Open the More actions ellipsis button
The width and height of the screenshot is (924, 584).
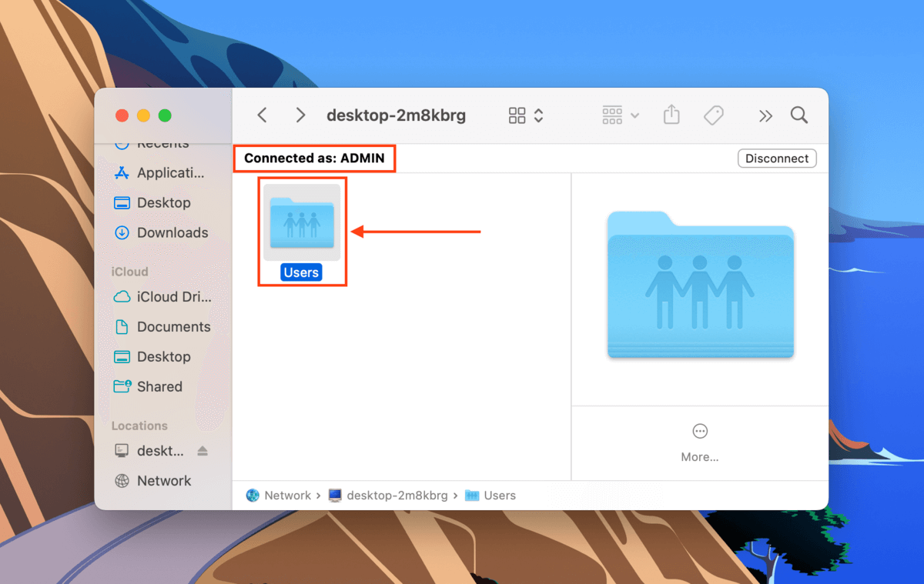point(700,431)
